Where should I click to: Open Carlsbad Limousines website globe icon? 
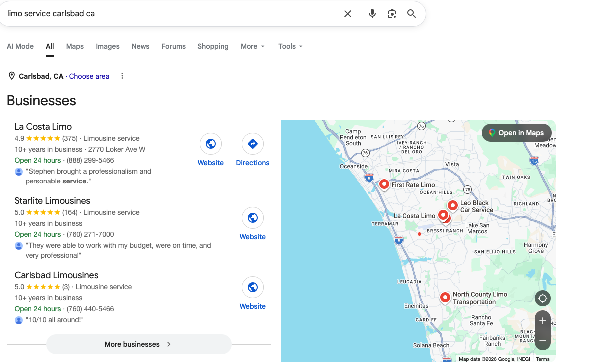click(252, 287)
